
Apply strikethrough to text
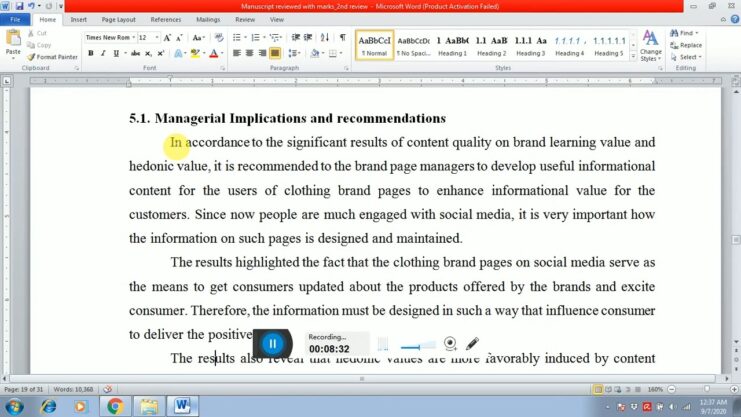click(136, 53)
